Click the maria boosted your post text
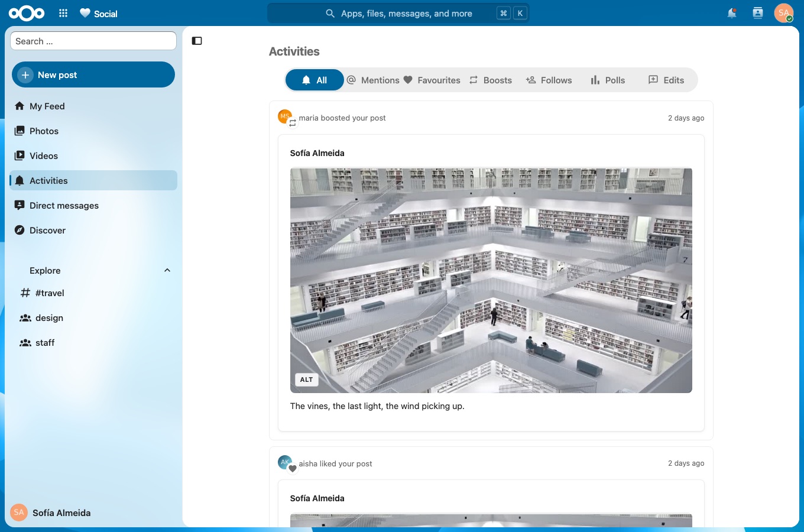 pos(342,118)
